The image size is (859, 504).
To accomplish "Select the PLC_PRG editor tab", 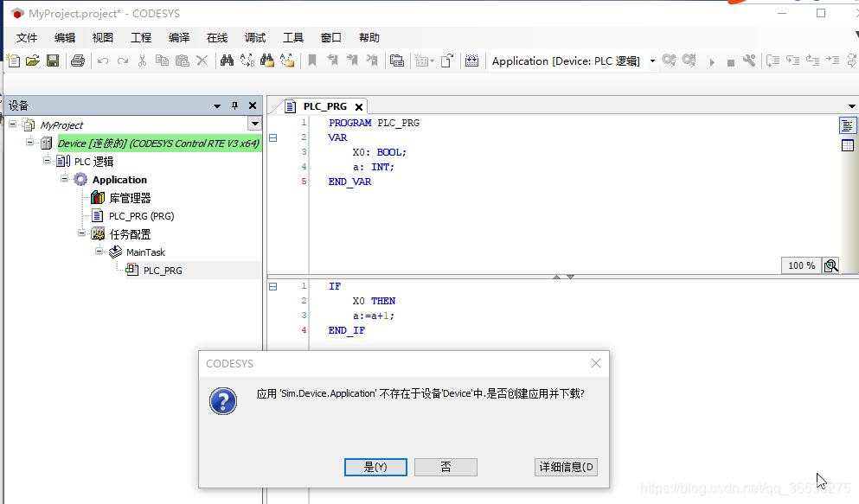I will click(x=325, y=106).
